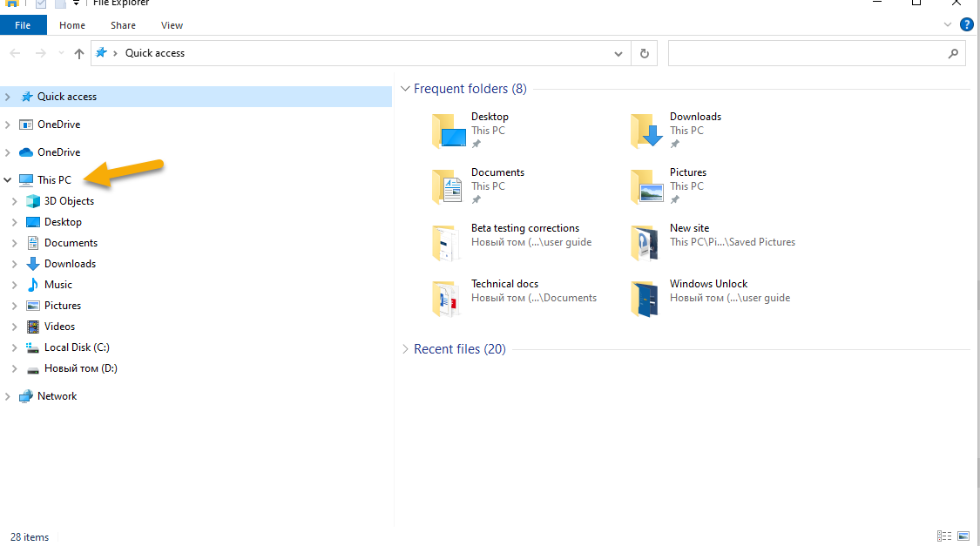This screenshot has height=546, width=980.
Task: Expand the ribbon using the chevron
Action: pos(948,25)
